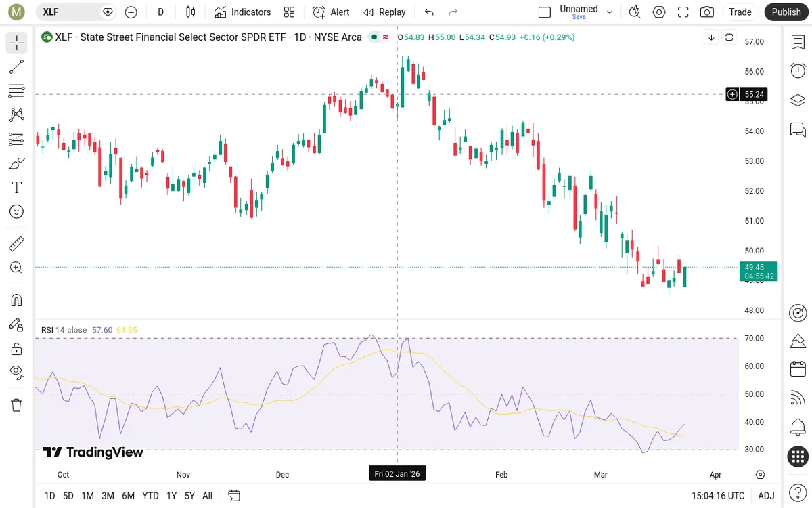
Task: Click the Trade button
Action: coord(740,12)
